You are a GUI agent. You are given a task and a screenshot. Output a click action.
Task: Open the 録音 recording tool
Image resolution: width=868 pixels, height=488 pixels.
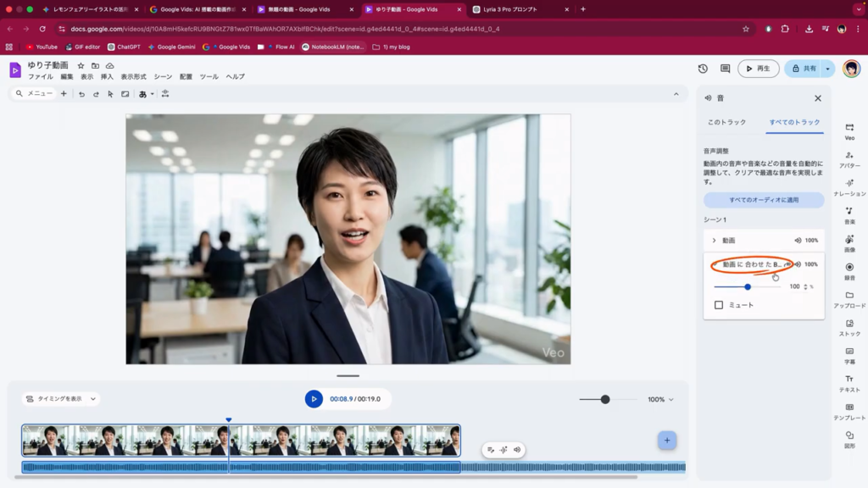849,270
